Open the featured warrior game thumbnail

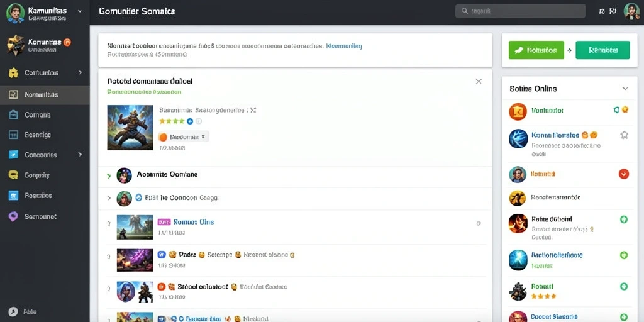pyautogui.click(x=130, y=127)
